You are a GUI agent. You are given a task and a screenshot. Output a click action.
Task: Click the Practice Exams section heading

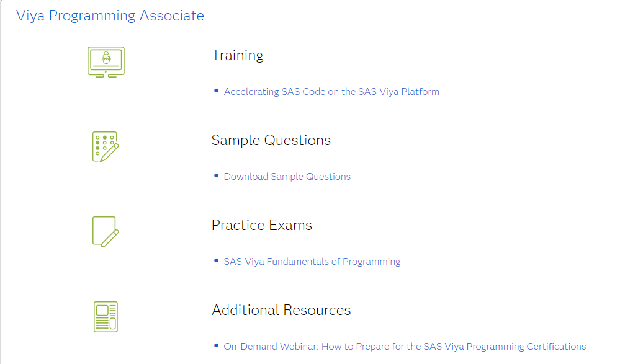coord(261,224)
